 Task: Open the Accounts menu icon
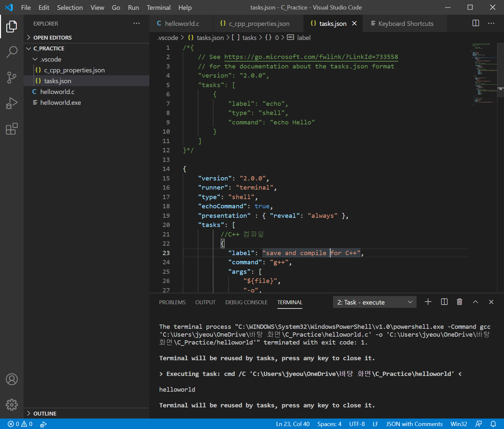11,379
